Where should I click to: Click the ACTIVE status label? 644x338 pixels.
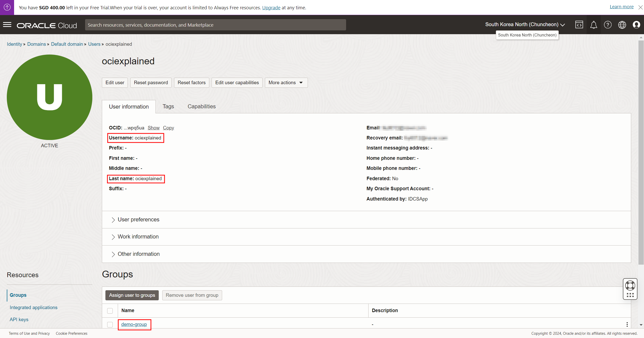pyautogui.click(x=50, y=146)
